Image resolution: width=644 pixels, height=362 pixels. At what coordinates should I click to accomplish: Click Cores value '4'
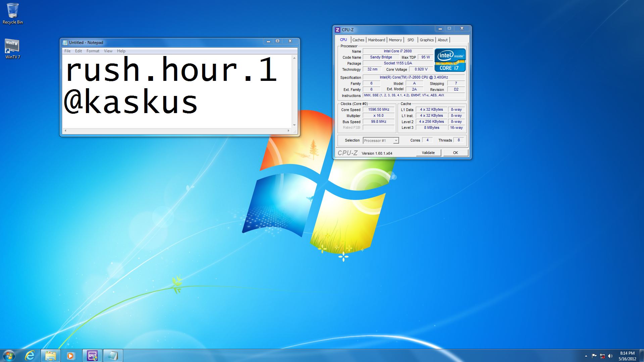427,140
